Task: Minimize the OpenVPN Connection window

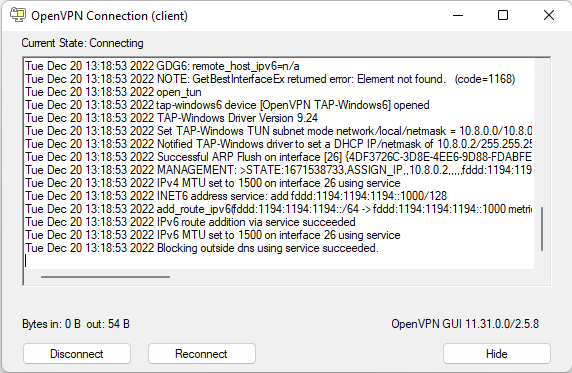Action: 458,15
